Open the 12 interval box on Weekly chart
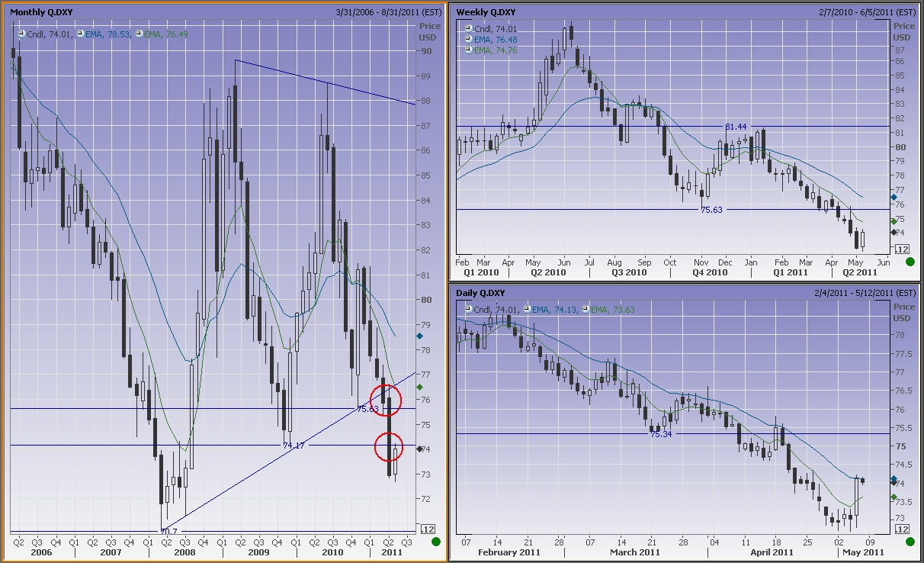 point(903,248)
